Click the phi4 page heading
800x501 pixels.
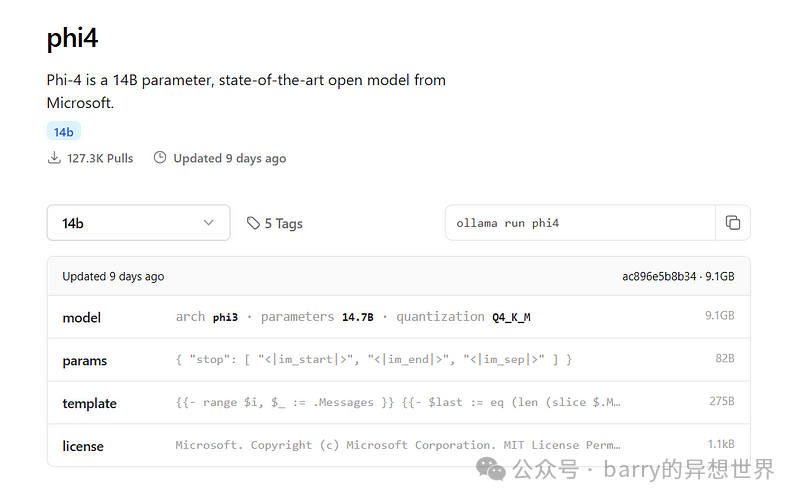[72, 38]
